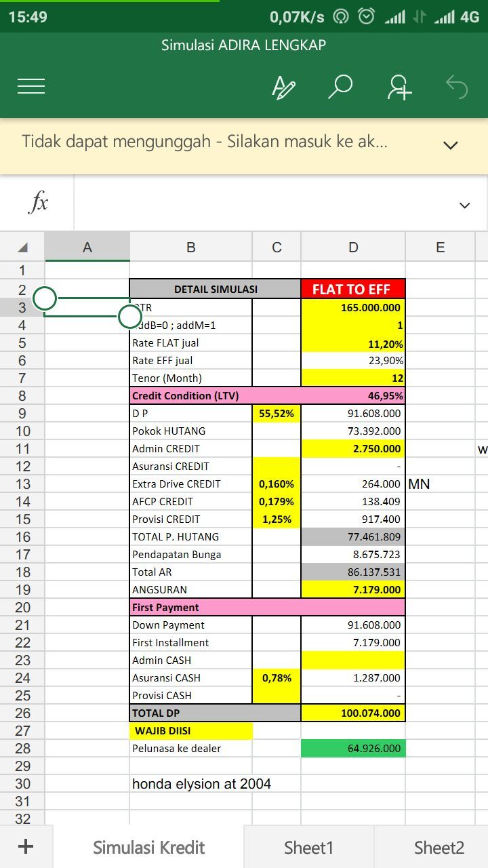Select the 86.137.531 cell

click(x=353, y=572)
